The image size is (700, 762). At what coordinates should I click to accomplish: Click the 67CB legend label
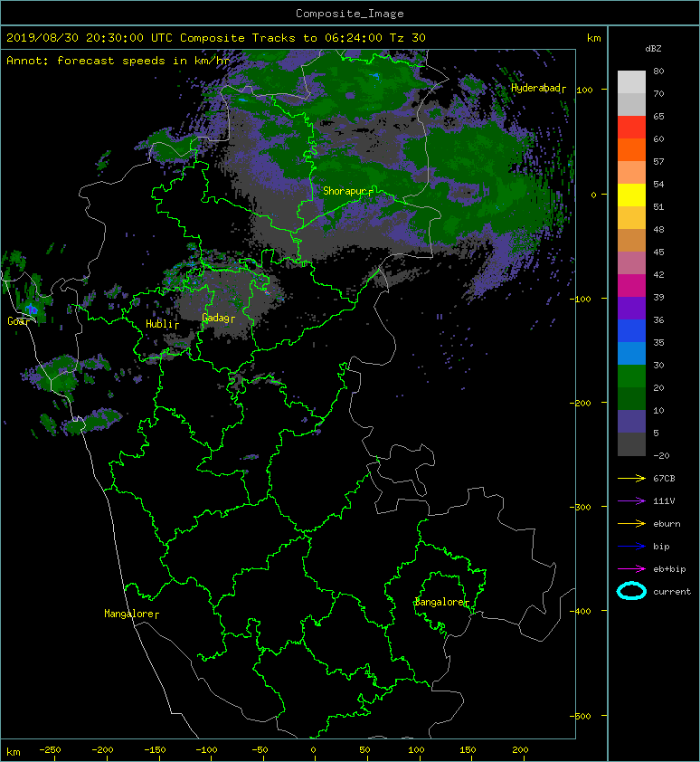pyautogui.click(x=664, y=478)
